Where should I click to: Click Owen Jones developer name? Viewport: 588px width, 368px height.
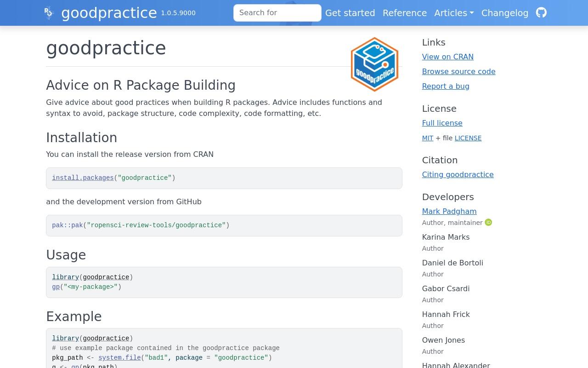[x=443, y=340]
